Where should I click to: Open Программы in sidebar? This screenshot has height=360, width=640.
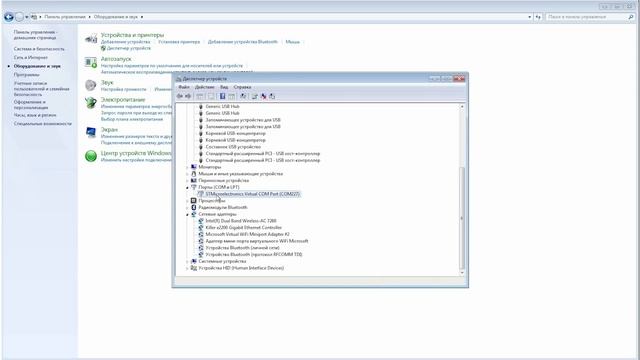point(27,75)
